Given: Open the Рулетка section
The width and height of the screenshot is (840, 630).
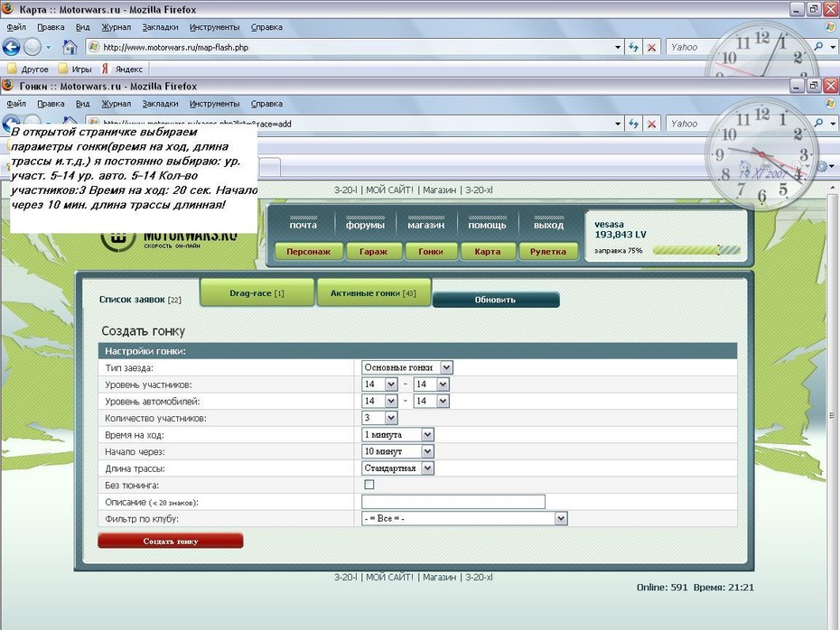Looking at the screenshot, I should [548, 252].
